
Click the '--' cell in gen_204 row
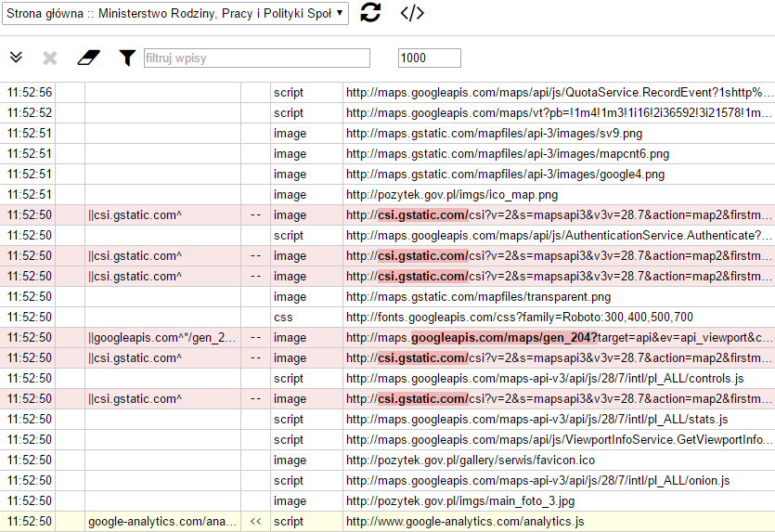click(255, 338)
